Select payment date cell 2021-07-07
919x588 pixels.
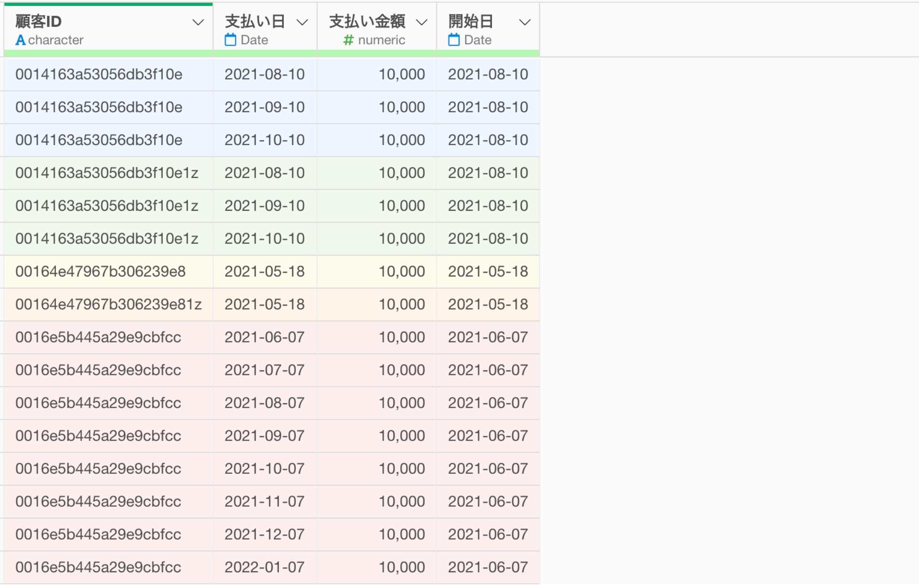(x=264, y=370)
